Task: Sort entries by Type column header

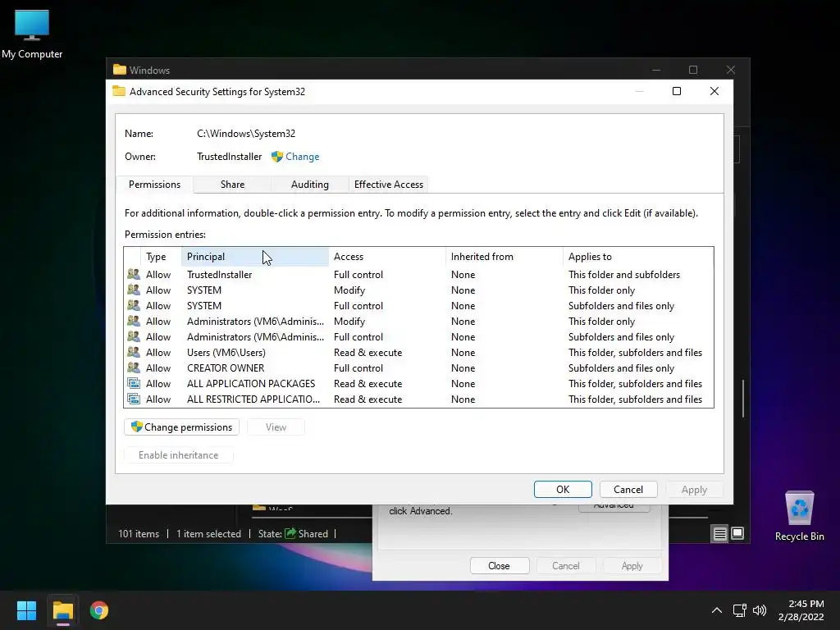Action: [161, 257]
